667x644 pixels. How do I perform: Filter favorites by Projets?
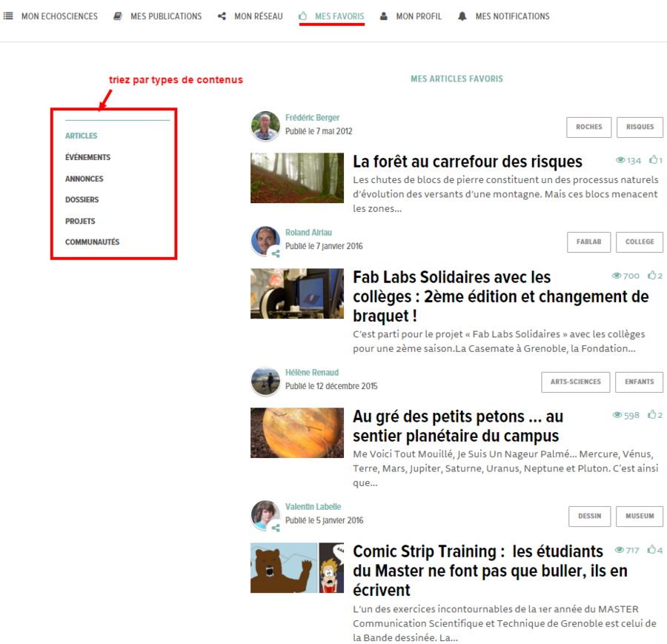coord(80,221)
